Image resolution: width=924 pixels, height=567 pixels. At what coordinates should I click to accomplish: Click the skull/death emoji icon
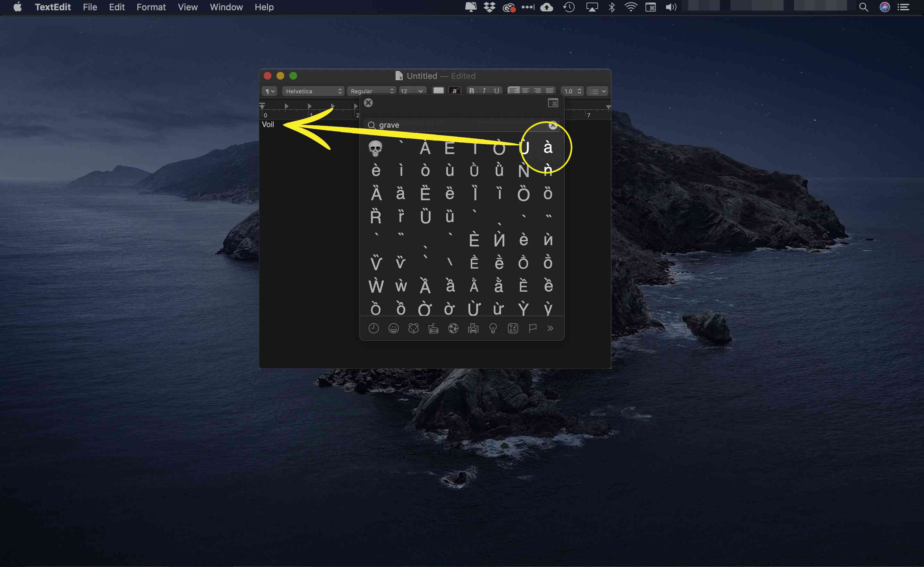click(x=376, y=147)
